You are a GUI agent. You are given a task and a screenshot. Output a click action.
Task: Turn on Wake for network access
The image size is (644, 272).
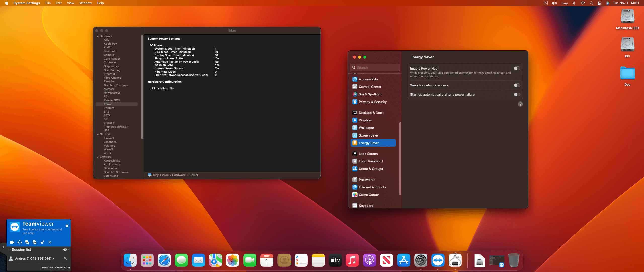point(517,85)
